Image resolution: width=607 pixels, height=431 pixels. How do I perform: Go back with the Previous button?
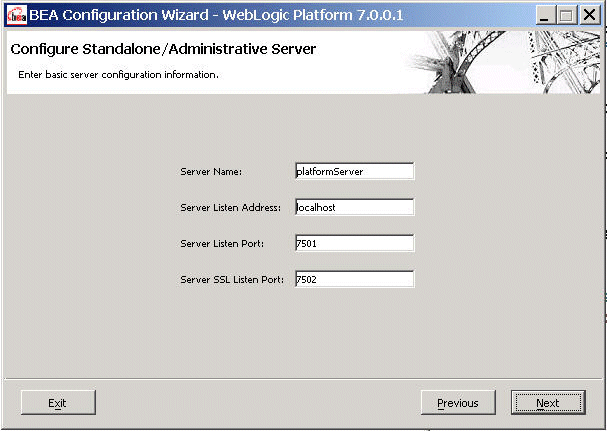(x=458, y=403)
